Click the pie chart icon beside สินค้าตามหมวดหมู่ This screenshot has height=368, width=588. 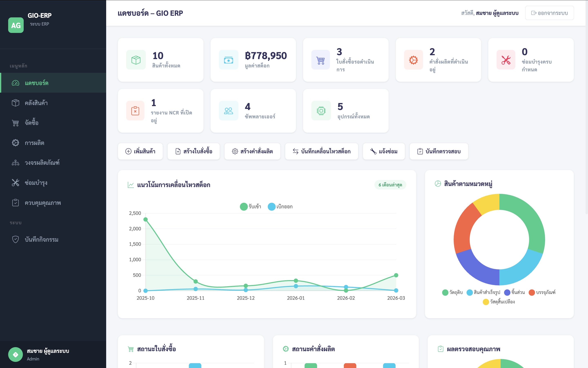click(x=438, y=184)
